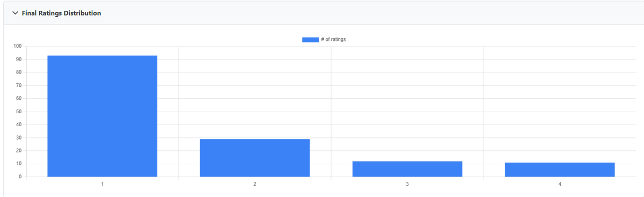644x197 pixels.
Task: Click y-axis value 50
Action: tap(19, 112)
